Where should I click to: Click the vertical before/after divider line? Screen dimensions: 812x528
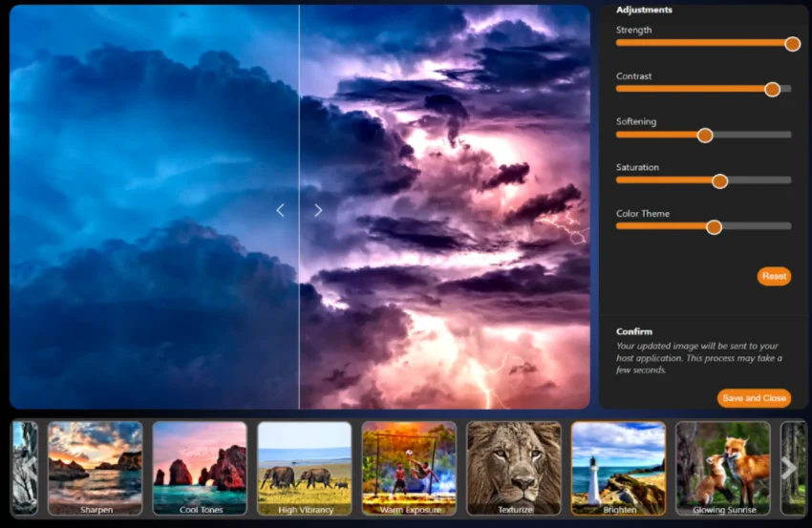click(x=299, y=207)
